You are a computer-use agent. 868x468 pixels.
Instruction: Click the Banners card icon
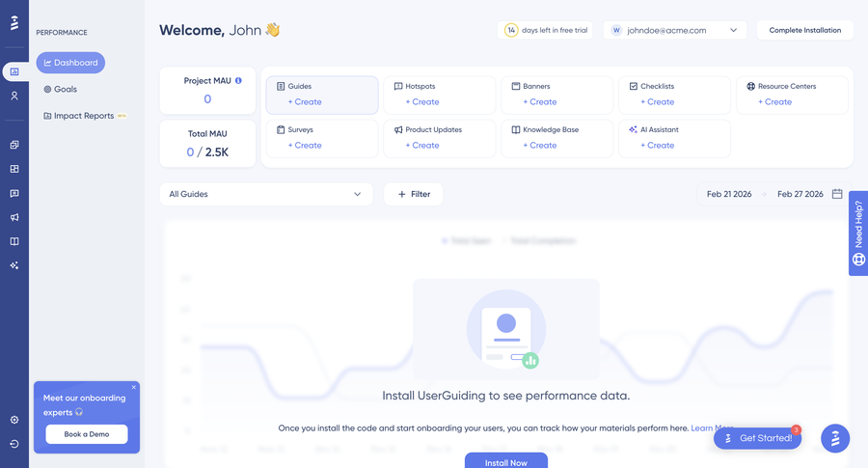516,87
